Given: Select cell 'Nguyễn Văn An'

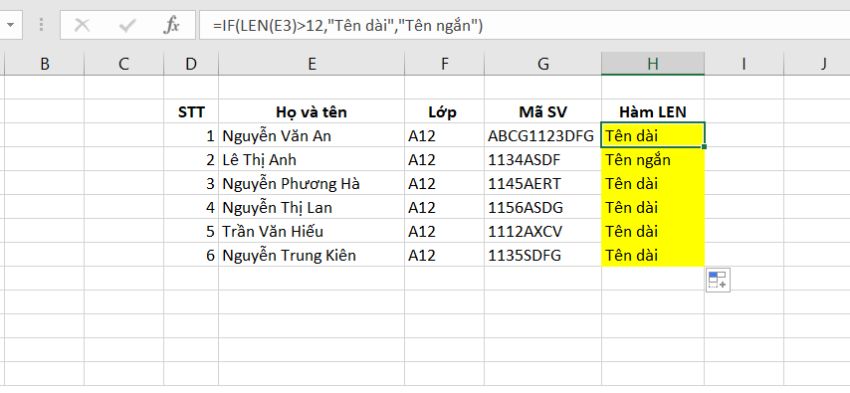Looking at the screenshot, I should [x=311, y=136].
